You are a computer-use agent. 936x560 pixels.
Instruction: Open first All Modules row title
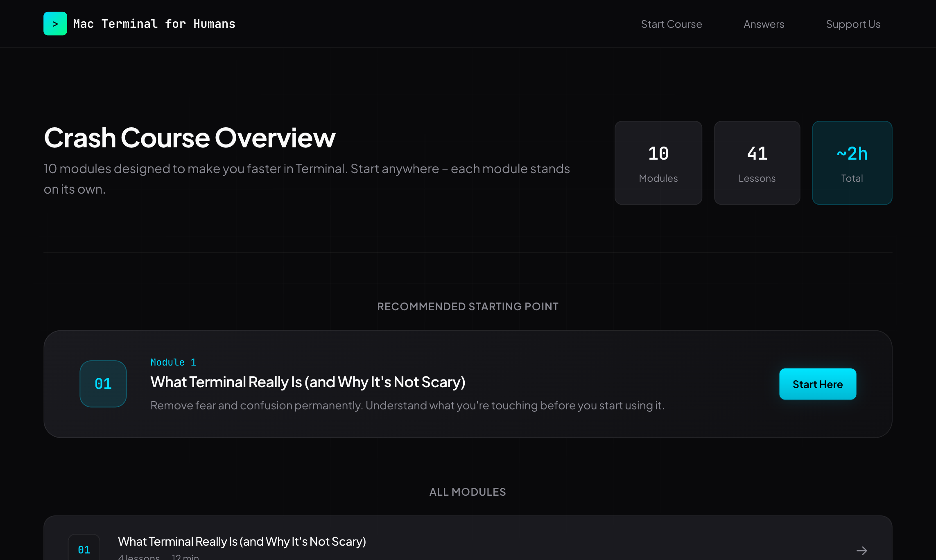click(x=242, y=541)
